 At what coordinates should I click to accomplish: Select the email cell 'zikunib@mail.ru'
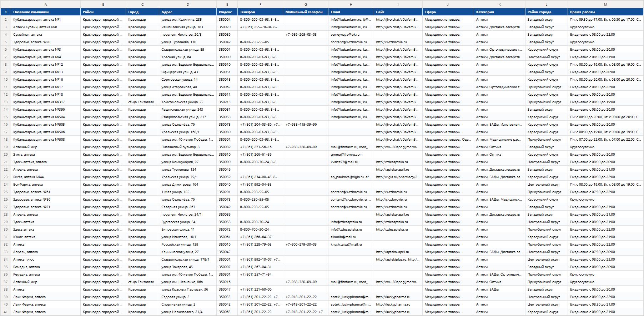coord(351,237)
